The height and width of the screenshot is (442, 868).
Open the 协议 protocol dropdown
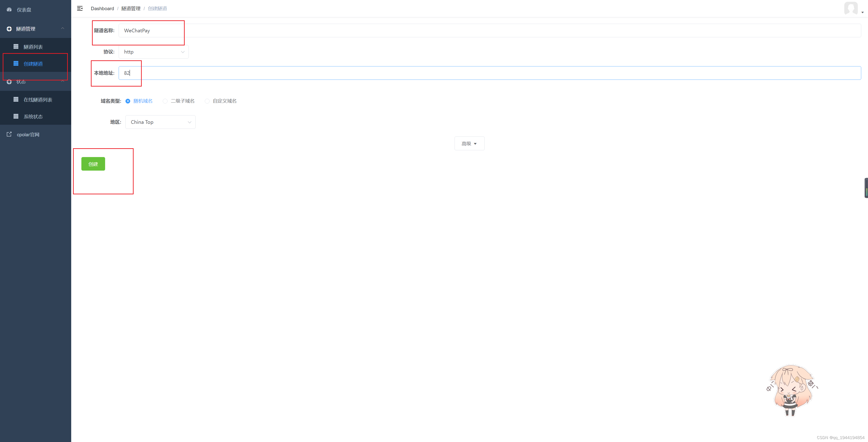153,52
